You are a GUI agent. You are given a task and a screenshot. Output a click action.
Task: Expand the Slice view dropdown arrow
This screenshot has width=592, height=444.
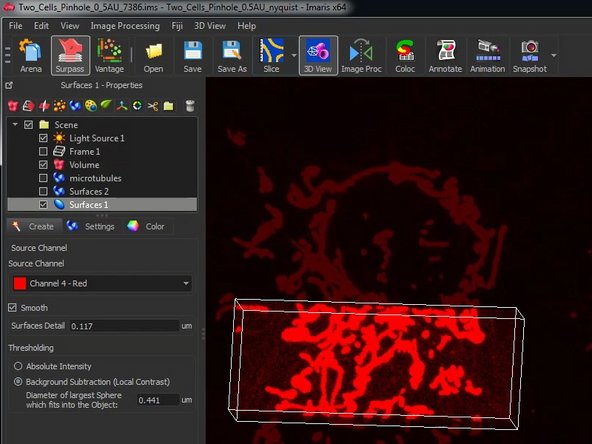point(294,56)
